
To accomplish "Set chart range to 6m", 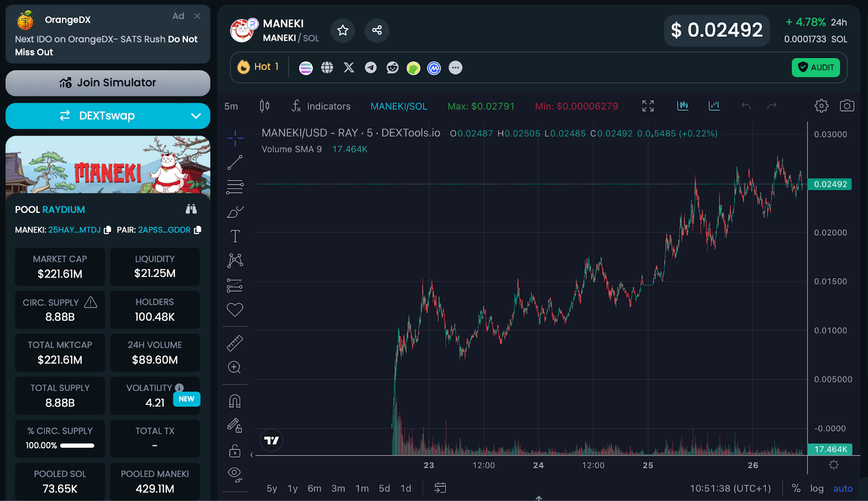I will click(315, 489).
